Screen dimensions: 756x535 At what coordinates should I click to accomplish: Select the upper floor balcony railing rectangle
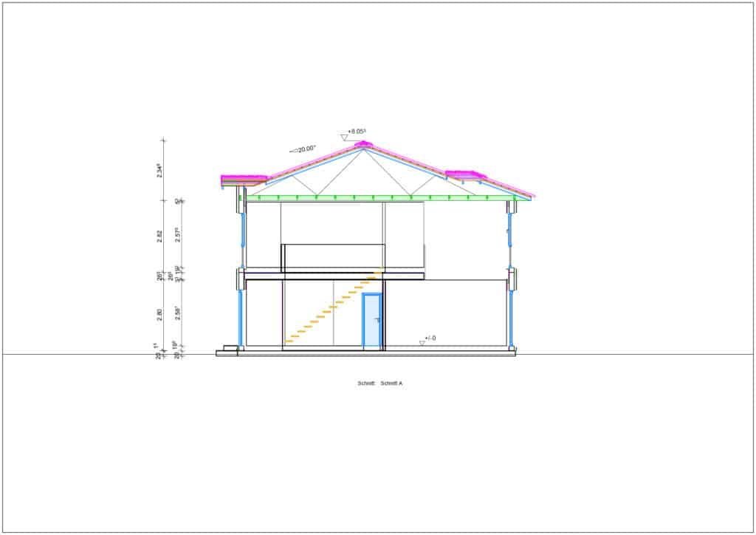pos(334,258)
